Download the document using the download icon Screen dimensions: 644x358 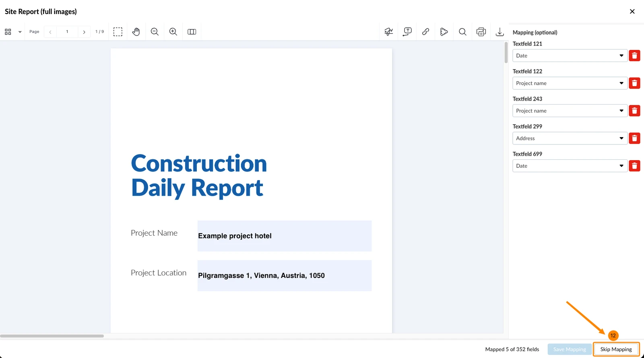click(500, 32)
